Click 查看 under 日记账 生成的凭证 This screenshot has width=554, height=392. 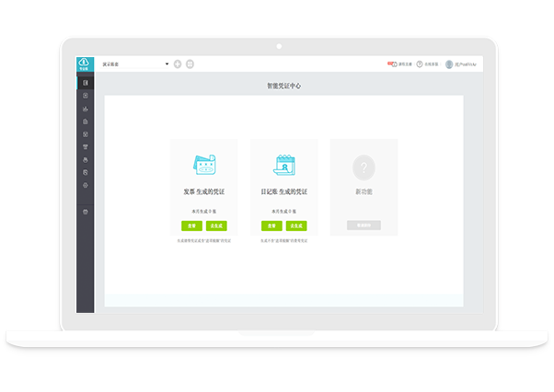(271, 225)
